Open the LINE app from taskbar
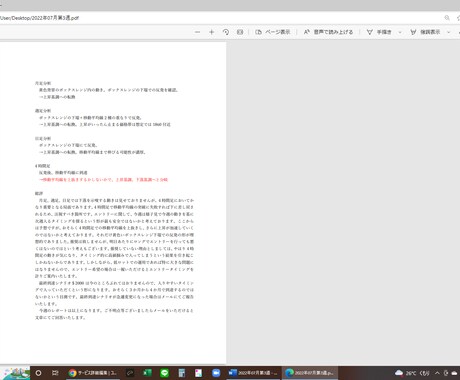Viewport: 460px width, 380px height. (x=164, y=373)
